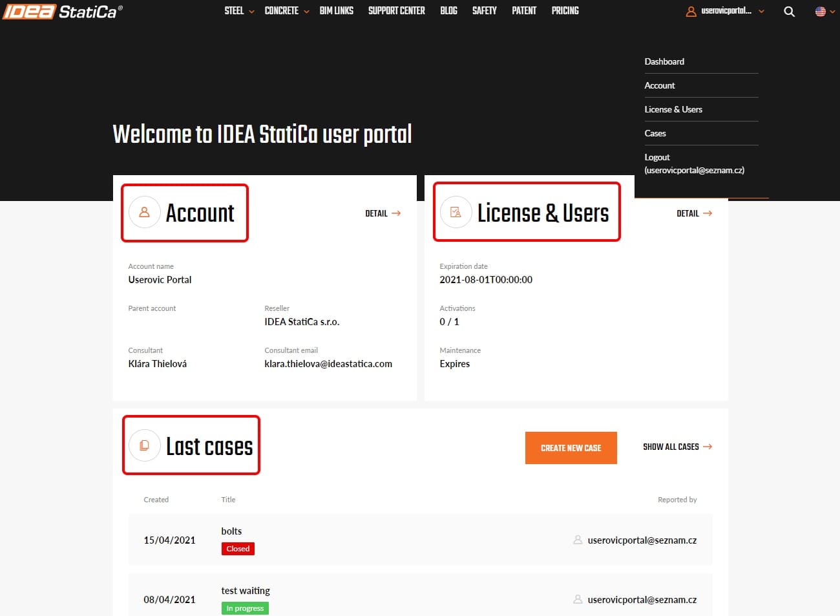Image resolution: width=840 pixels, height=616 pixels.
Task: Click the License & Users card icon
Action: [x=456, y=212]
